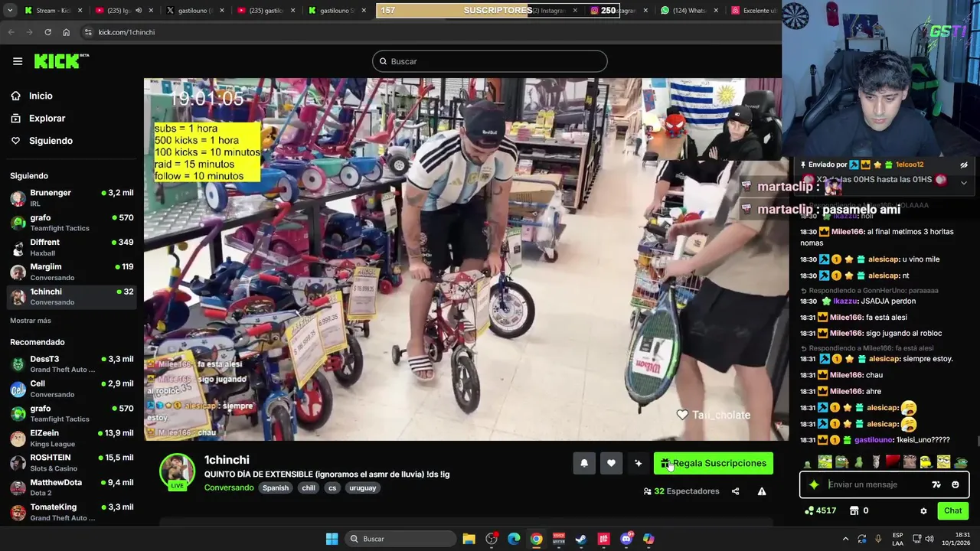Open recommended channel ElZeein
The image size is (980, 551).
72,438
